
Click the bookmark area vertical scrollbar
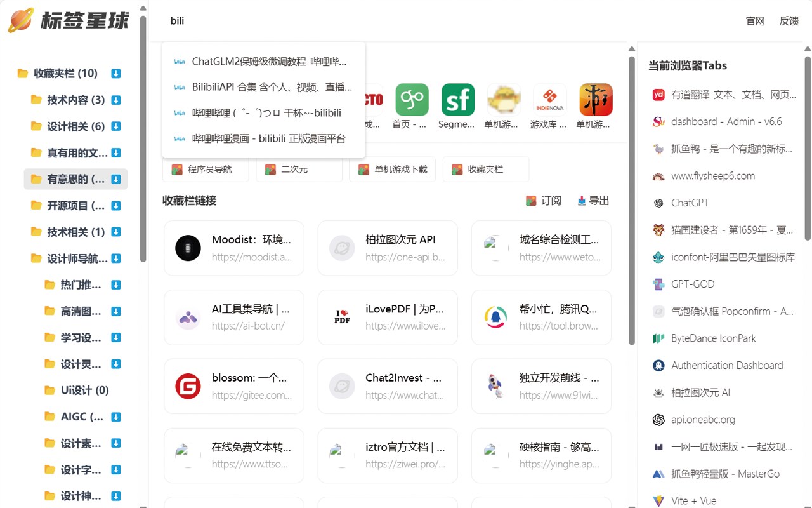tap(631, 200)
